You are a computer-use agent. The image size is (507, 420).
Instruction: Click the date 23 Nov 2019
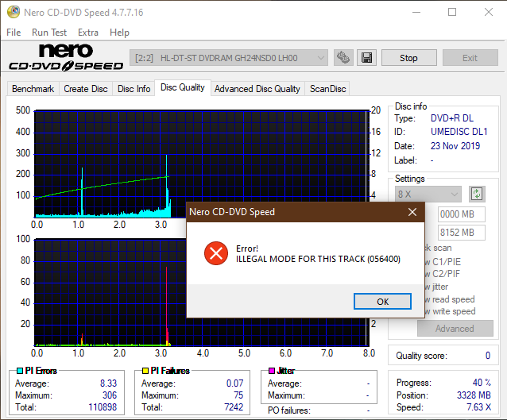click(x=455, y=146)
